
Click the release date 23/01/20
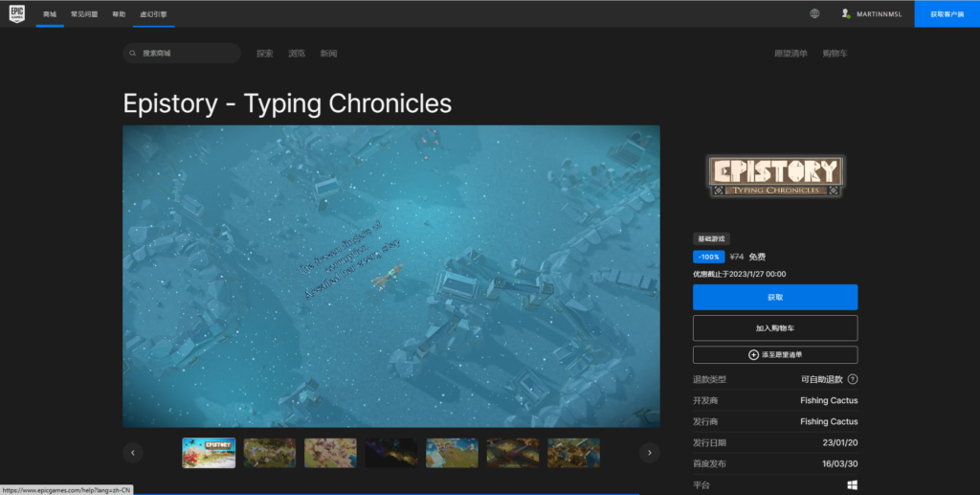click(840, 443)
